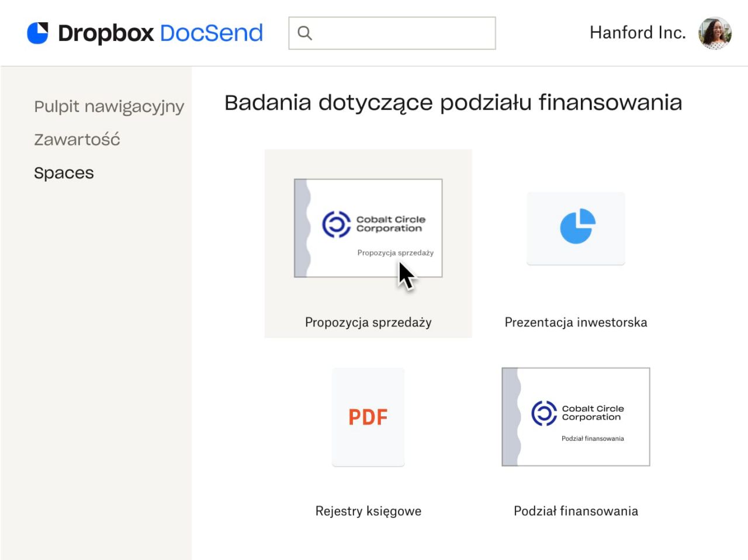Open the Rejestry księgowe document link

coord(368,510)
